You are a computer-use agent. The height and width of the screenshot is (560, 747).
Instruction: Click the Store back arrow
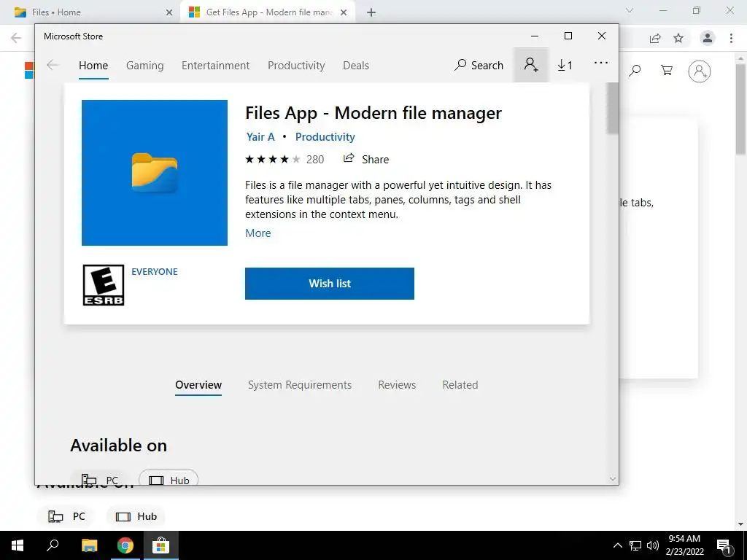click(x=53, y=65)
